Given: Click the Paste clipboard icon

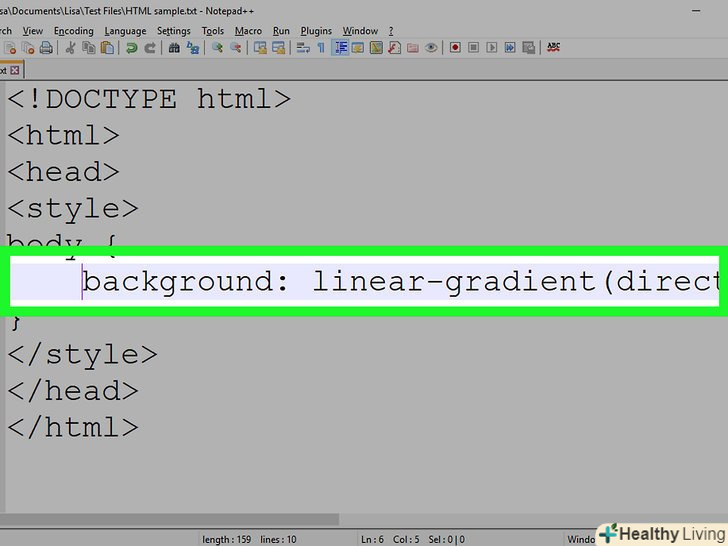Looking at the screenshot, I should pyautogui.click(x=107, y=47).
